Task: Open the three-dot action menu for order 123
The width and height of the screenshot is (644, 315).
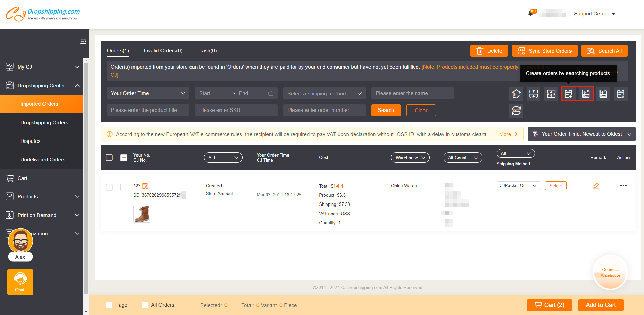Action: pyautogui.click(x=623, y=186)
